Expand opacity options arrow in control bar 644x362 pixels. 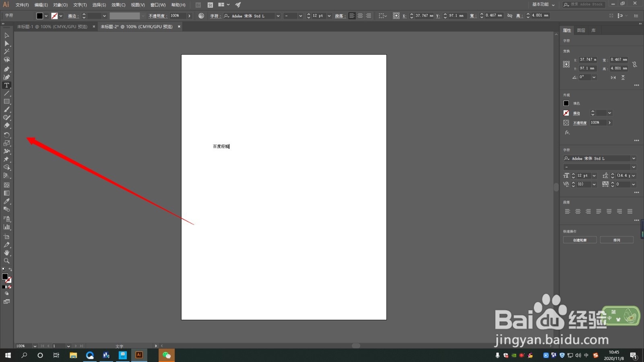coord(189,16)
